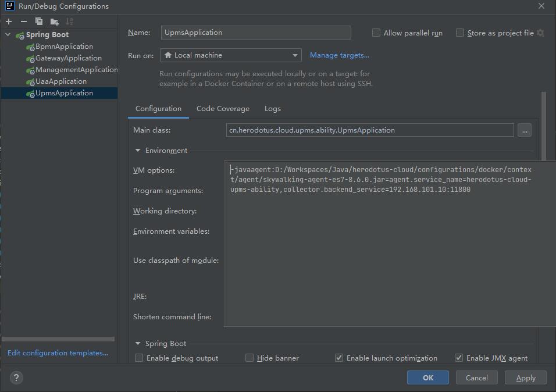
Task: Click the JRE label
Action: click(140, 297)
